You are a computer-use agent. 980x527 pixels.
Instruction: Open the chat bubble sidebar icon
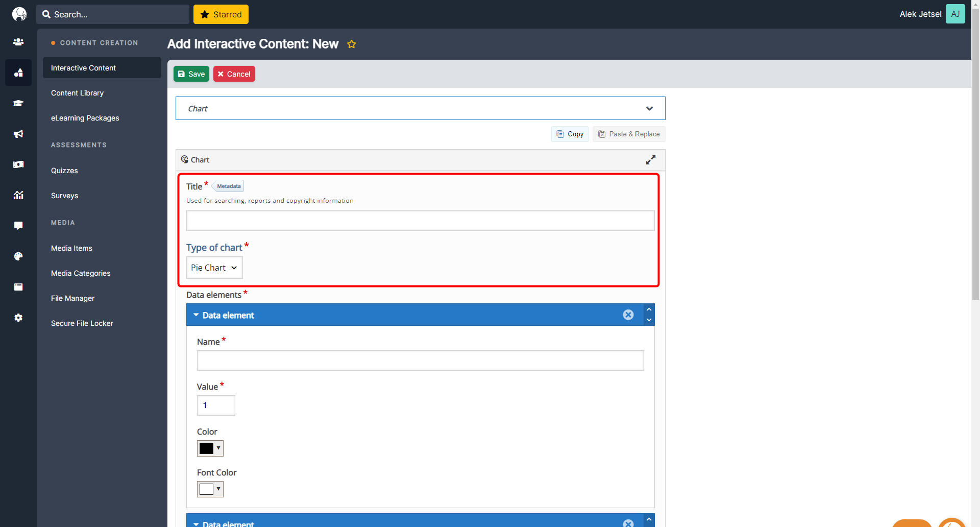[18, 226]
